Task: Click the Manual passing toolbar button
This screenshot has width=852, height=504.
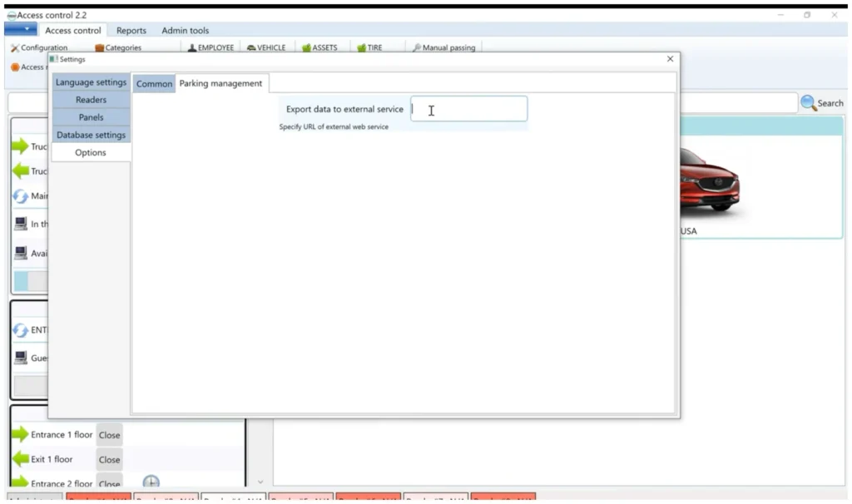Action: (444, 47)
